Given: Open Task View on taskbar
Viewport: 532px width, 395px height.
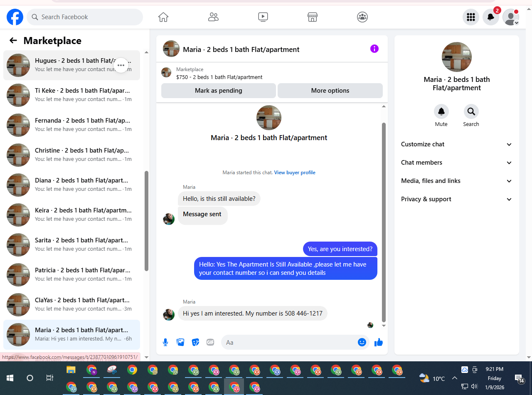Looking at the screenshot, I should 49,378.
